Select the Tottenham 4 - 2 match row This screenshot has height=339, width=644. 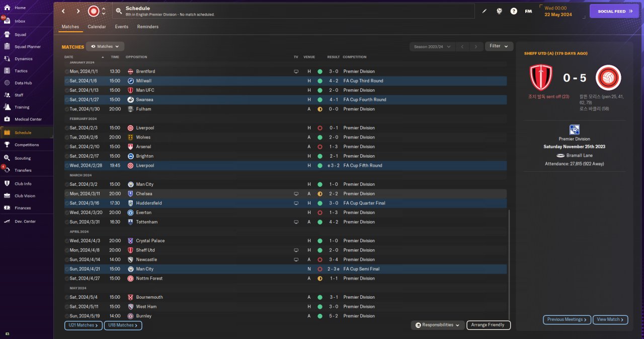pos(285,222)
